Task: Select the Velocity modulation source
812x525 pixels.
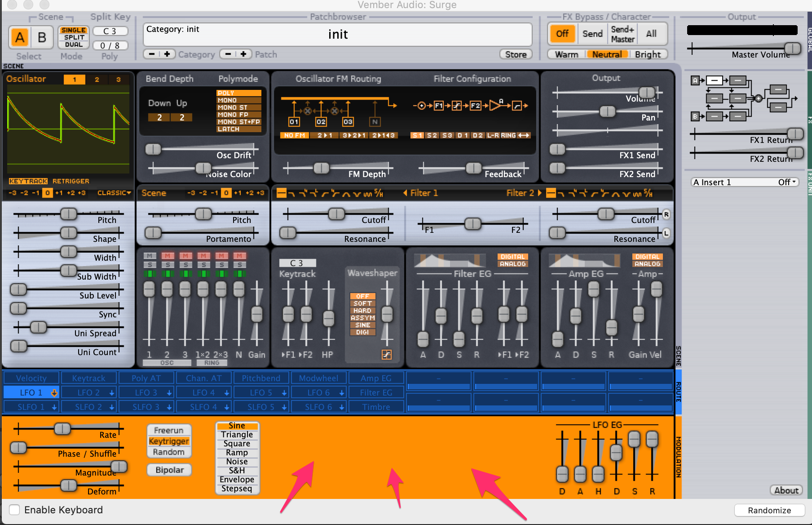Action: click(31, 378)
